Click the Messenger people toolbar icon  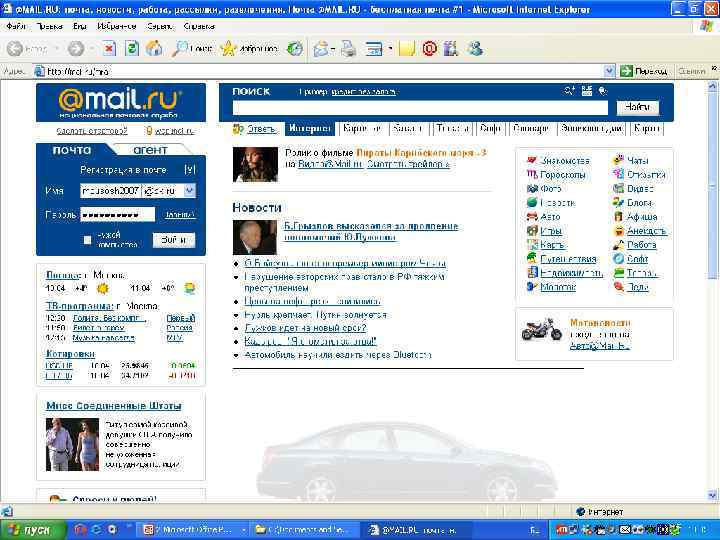tap(475, 48)
